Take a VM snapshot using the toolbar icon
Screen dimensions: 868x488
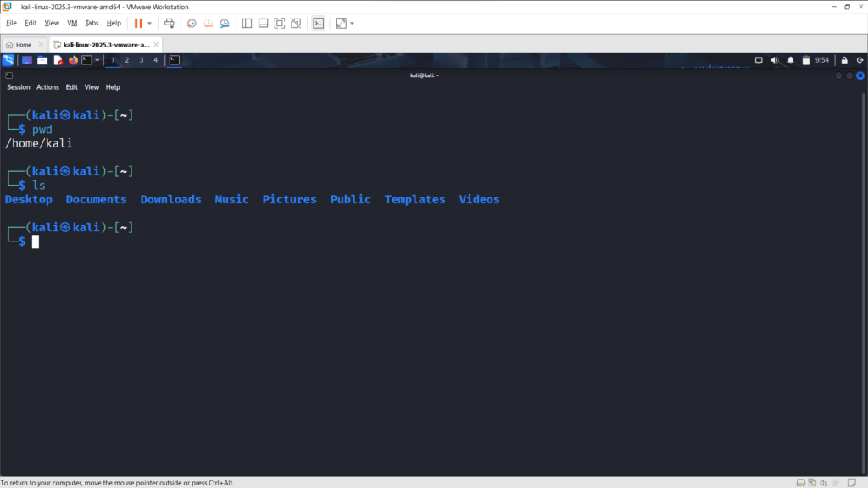pos(192,23)
